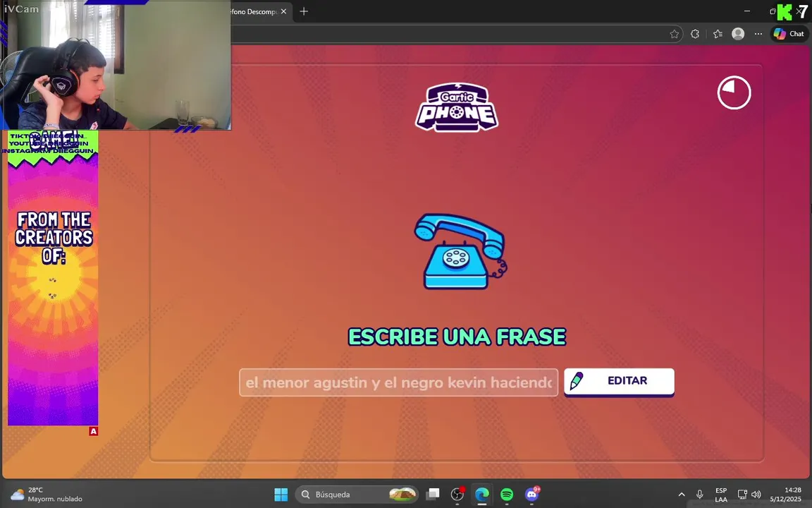Open Spotify from the taskbar

pyautogui.click(x=507, y=495)
